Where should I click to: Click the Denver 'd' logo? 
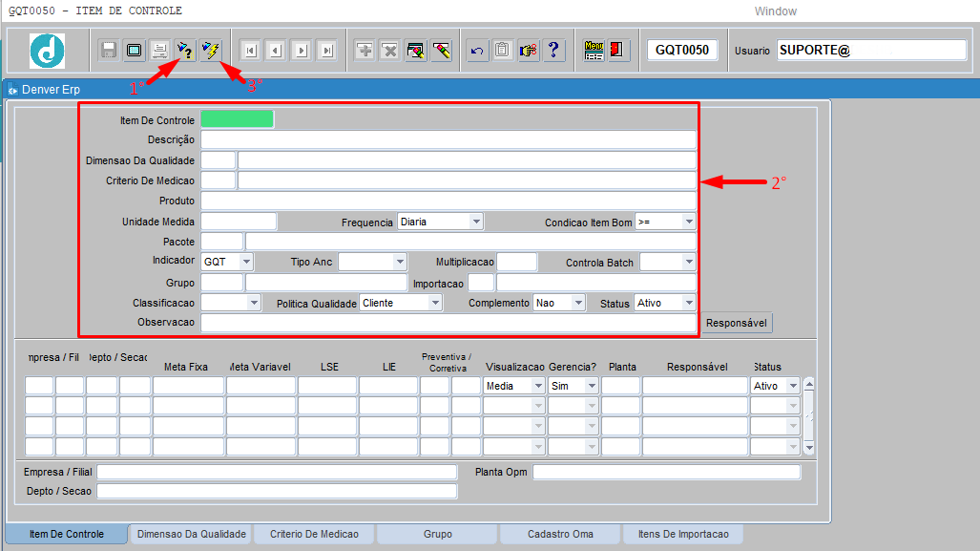click(48, 50)
